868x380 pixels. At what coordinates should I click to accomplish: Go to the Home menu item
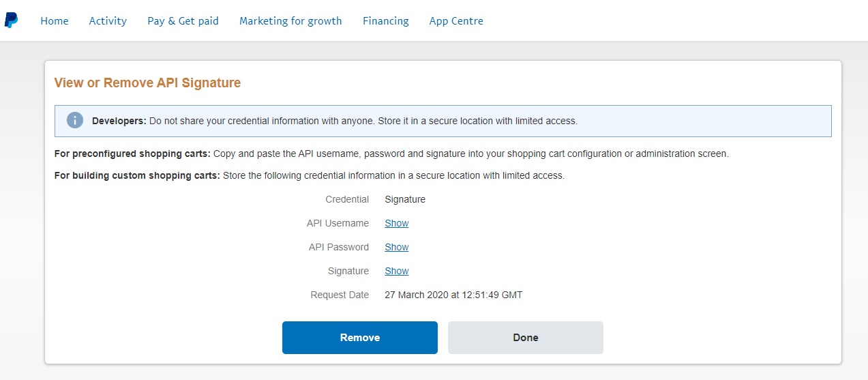(55, 21)
